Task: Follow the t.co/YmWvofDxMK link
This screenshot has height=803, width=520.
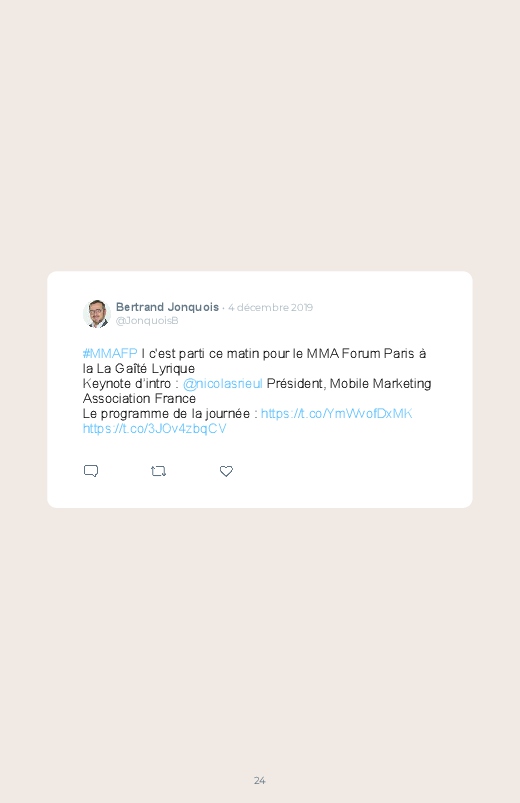Action: [x=337, y=413]
